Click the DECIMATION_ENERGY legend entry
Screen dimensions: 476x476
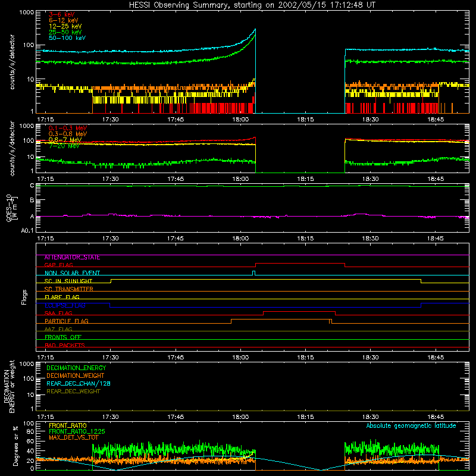[x=76, y=368]
